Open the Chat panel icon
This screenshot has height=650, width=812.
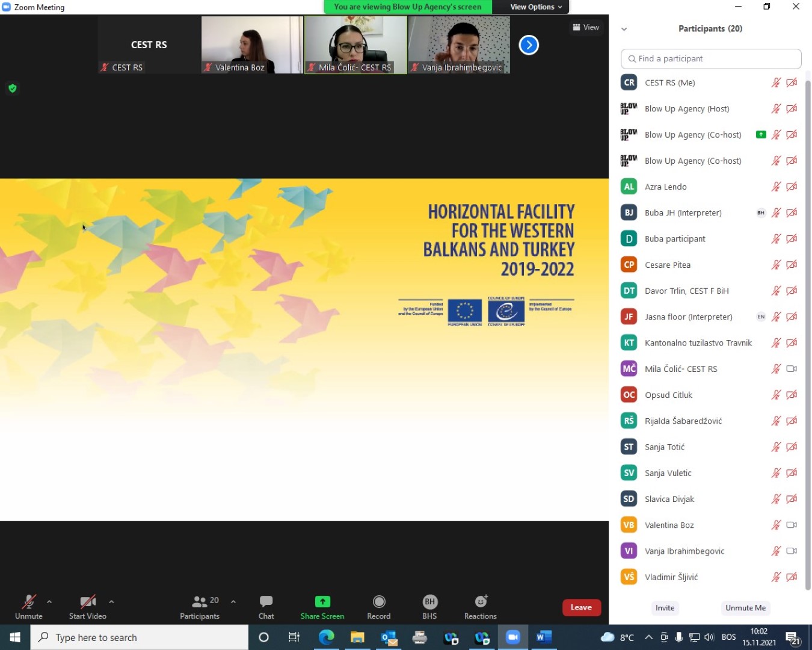[x=266, y=601]
